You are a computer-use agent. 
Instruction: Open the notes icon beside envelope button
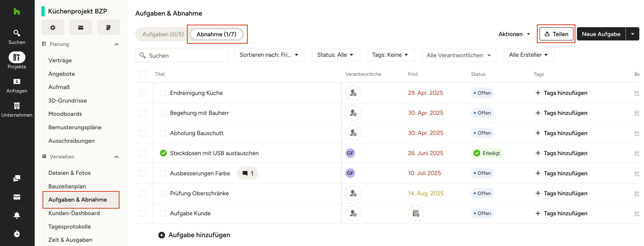(108, 27)
